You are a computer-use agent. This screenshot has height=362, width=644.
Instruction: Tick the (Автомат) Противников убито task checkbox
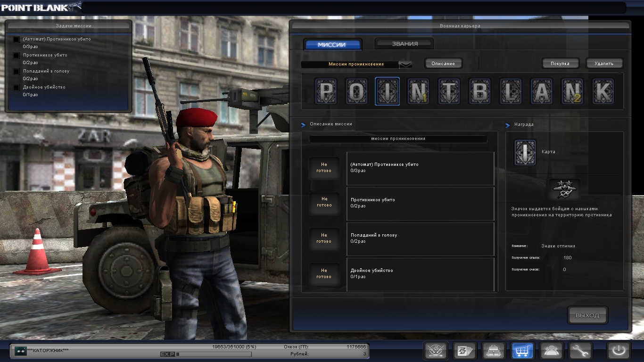(x=17, y=40)
